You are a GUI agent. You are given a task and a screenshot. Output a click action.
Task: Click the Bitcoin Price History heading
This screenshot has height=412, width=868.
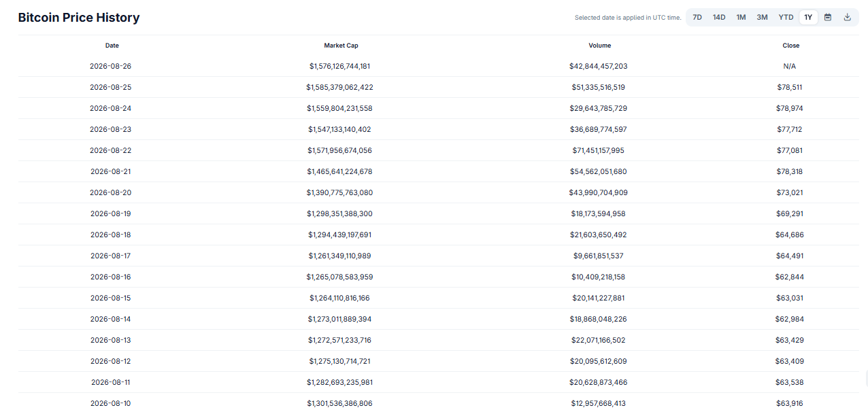[79, 18]
